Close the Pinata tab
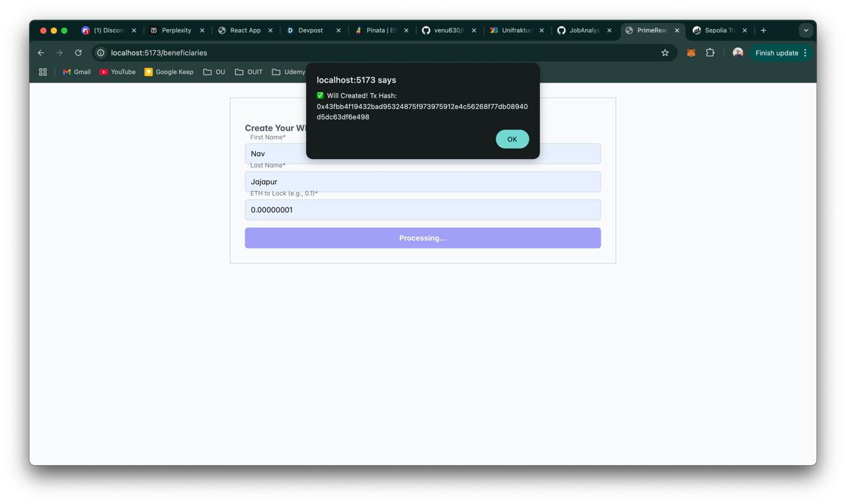This screenshot has width=846, height=504. tap(406, 30)
